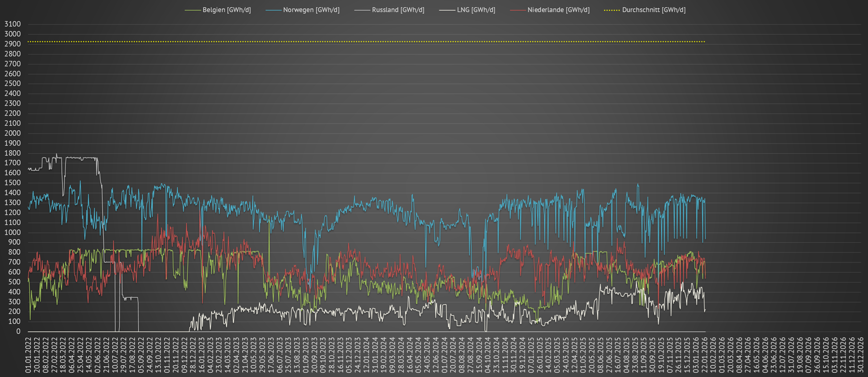Click the 01.01.2022 x-axis date label

point(28,355)
